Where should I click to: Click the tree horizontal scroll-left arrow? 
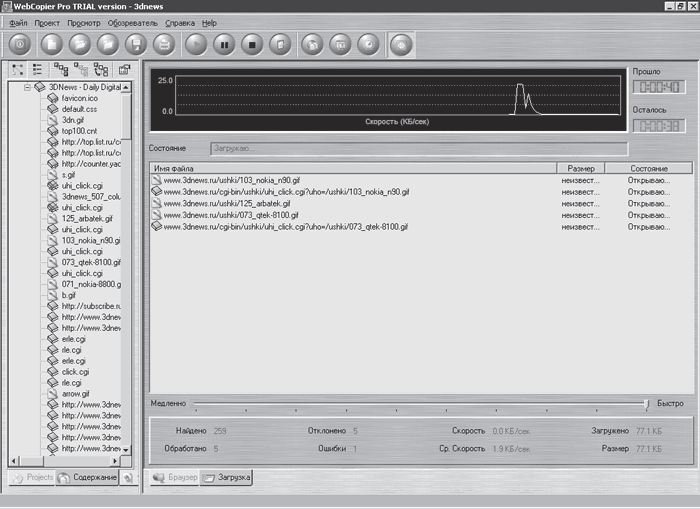tap(14, 461)
